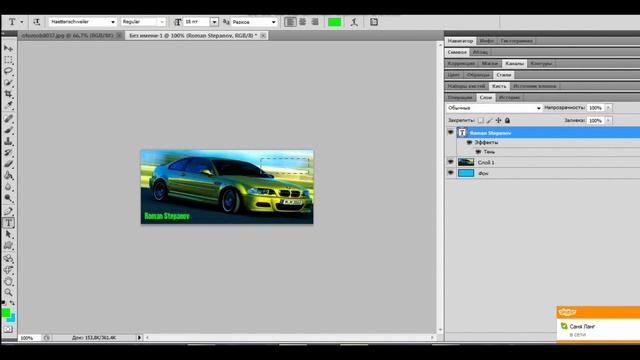Close the Без имени 1 document tab

[x=263, y=36]
